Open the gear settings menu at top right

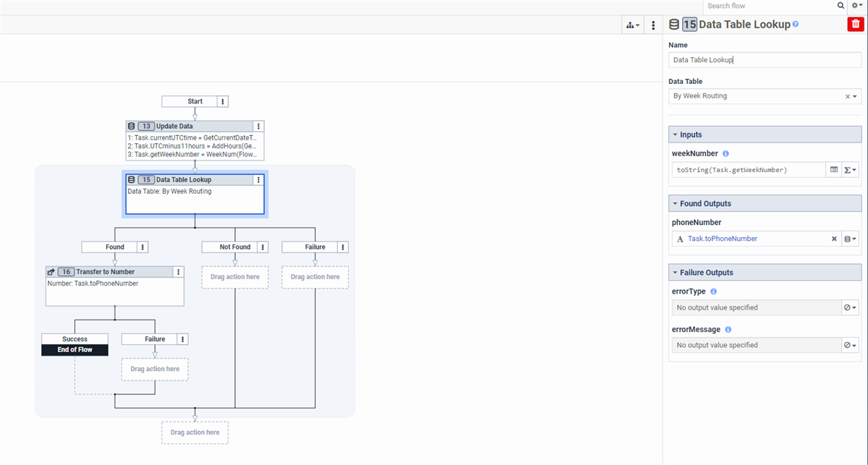(858, 6)
